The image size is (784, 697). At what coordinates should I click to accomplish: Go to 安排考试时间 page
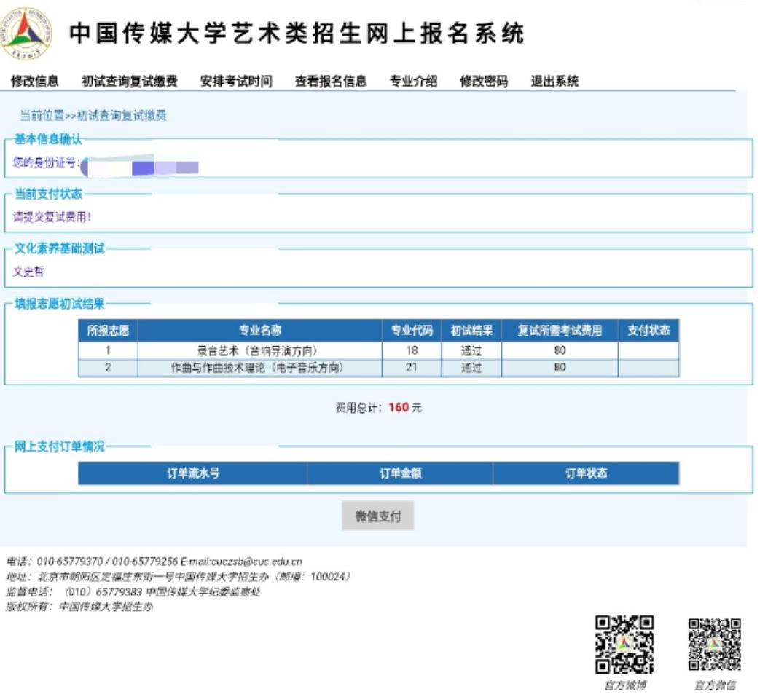pos(236,81)
